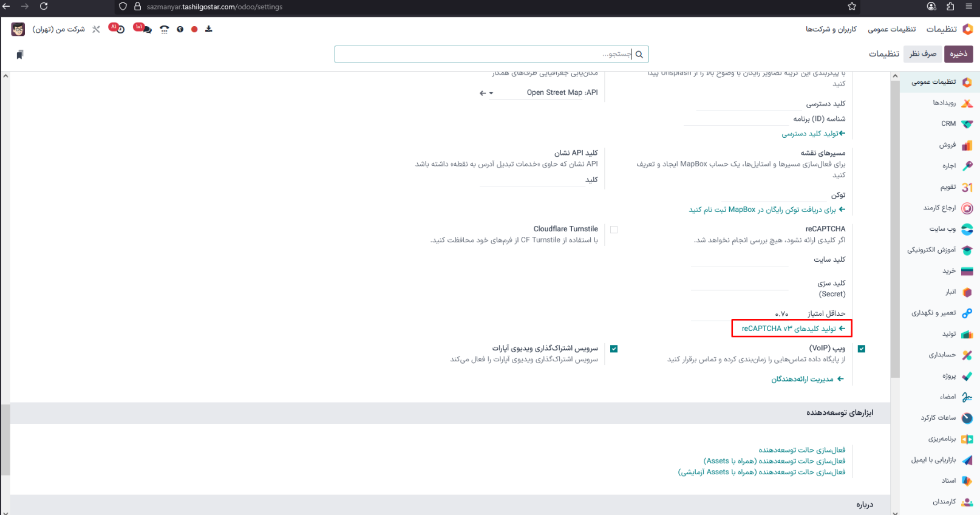
Task: Enable the Cloudflare Turnstile checkbox
Action: point(614,230)
